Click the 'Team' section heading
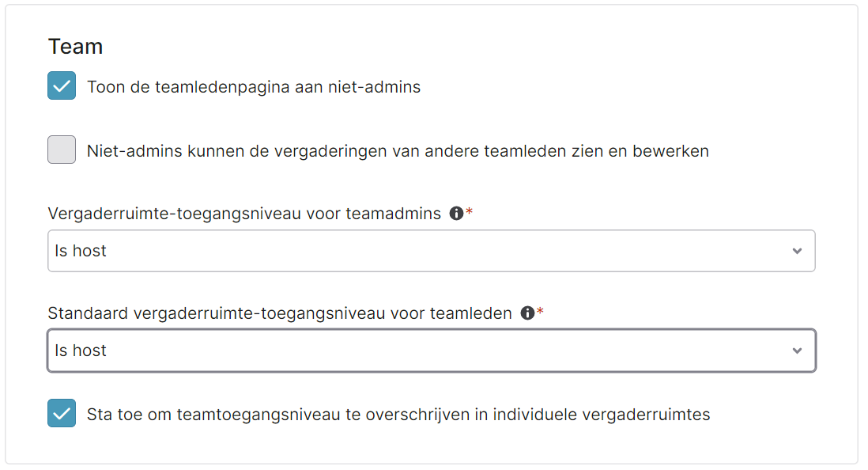The image size is (868, 470). [x=75, y=47]
